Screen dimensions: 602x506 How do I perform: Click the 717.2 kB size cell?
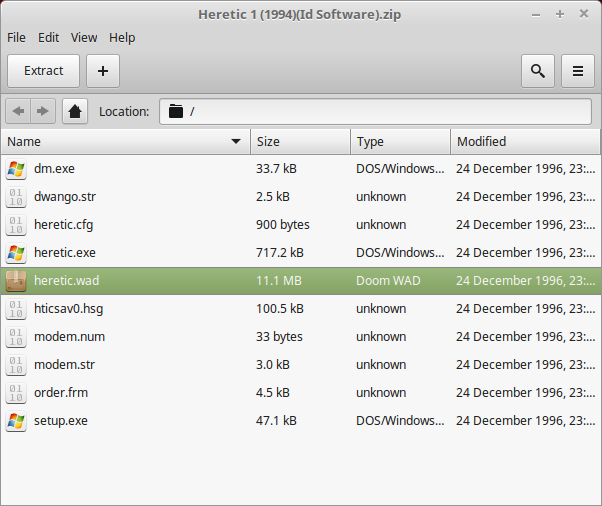(280, 253)
